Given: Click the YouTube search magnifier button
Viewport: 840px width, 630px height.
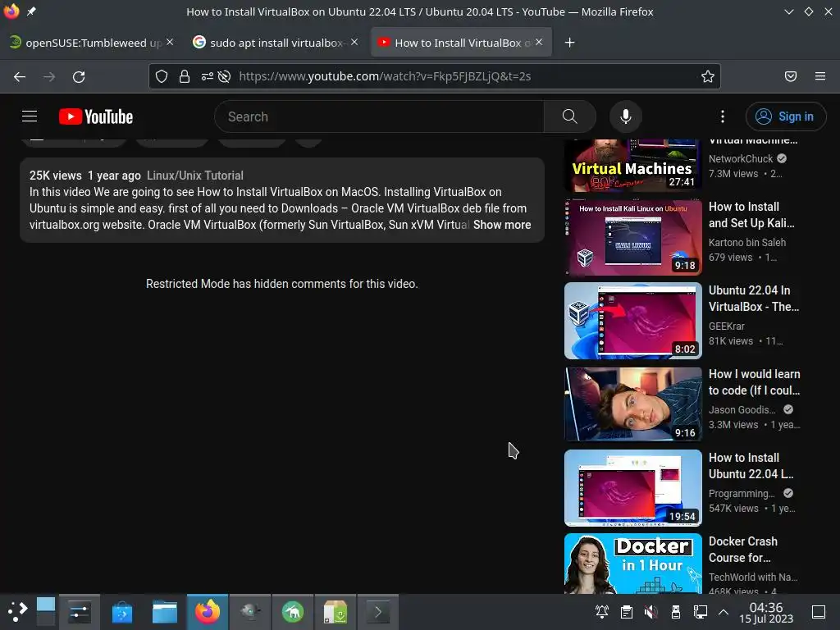Looking at the screenshot, I should pyautogui.click(x=569, y=116).
